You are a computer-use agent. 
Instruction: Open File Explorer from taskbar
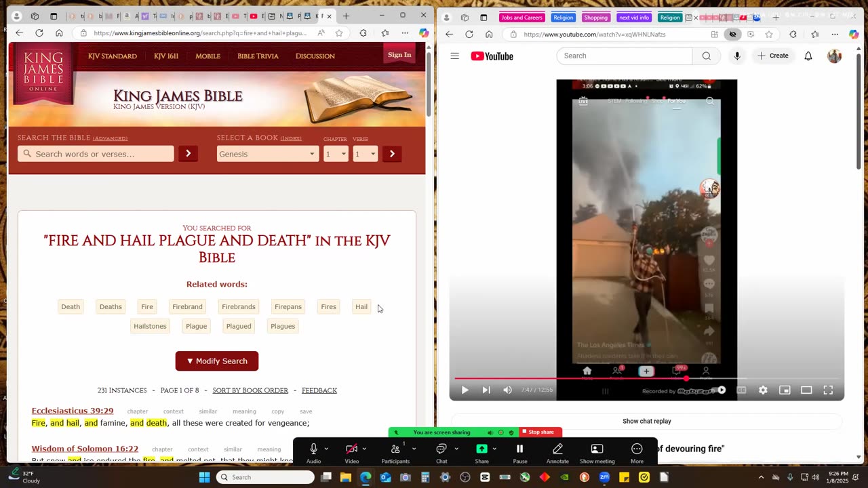point(346,477)
